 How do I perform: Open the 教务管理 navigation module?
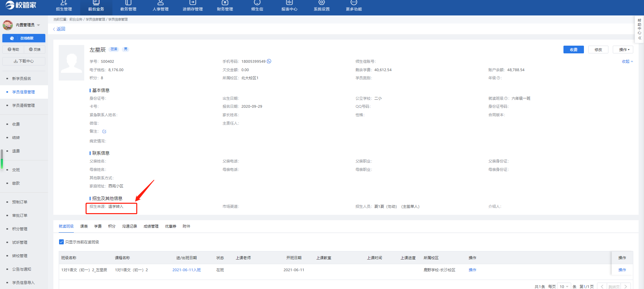coord(128,6)
